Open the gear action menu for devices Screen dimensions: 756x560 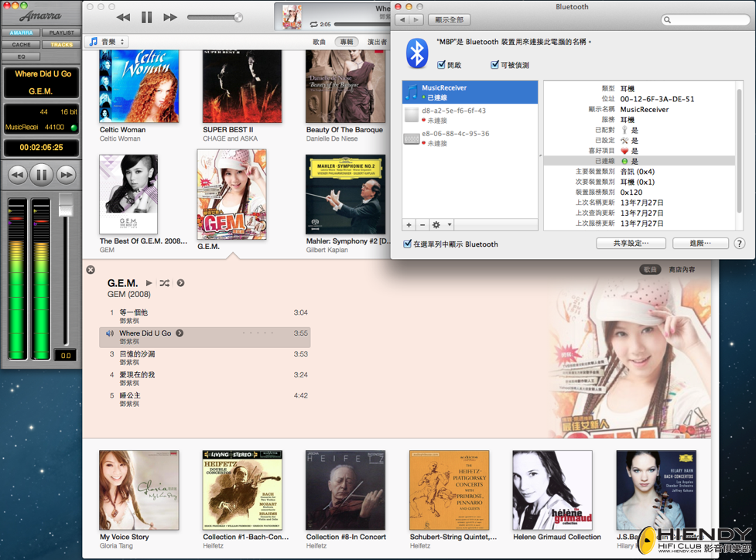click(442, 224)
